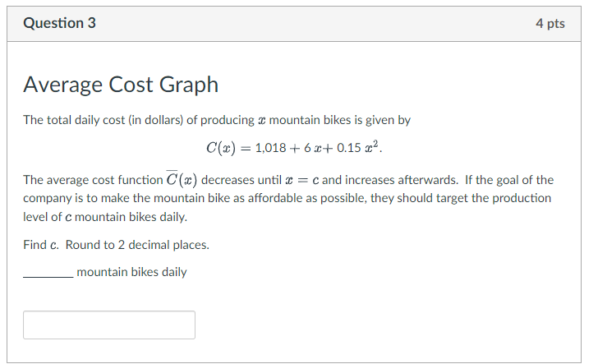598x364 pixels.
Task: Select the 'Question 3' header text
Action: click(59, 23)
